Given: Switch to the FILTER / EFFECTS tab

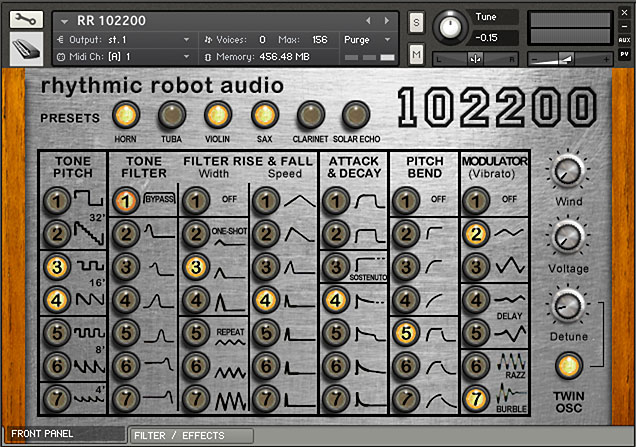Looking at the screenshot, I should pos(191,436).
